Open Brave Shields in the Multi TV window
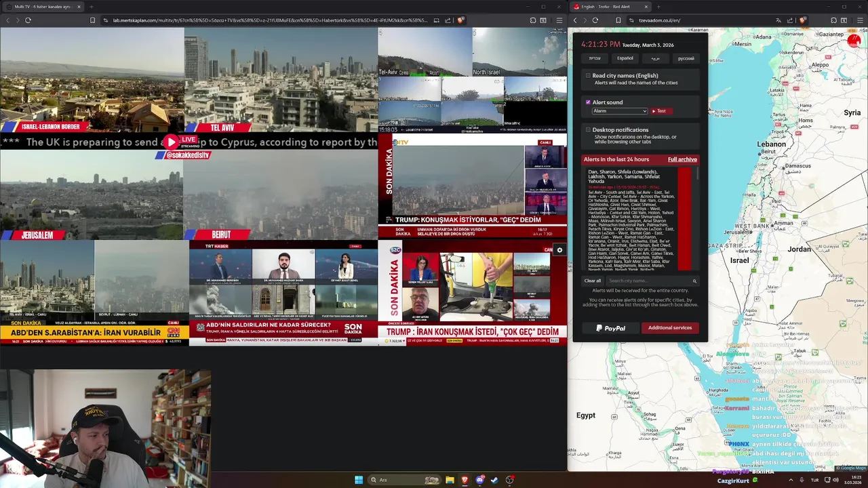The height and width of the screenshot is (488, 868). [x=460, y=20]
